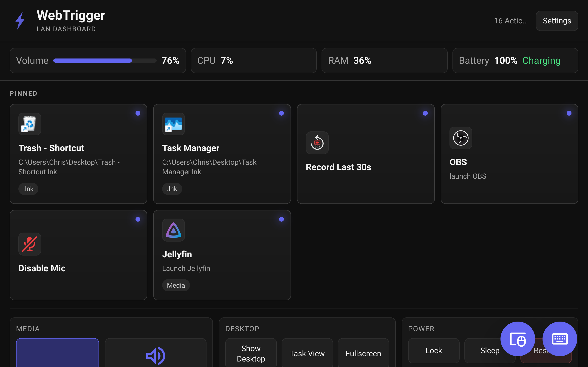Click the Show Desktop button

[251, 353]
